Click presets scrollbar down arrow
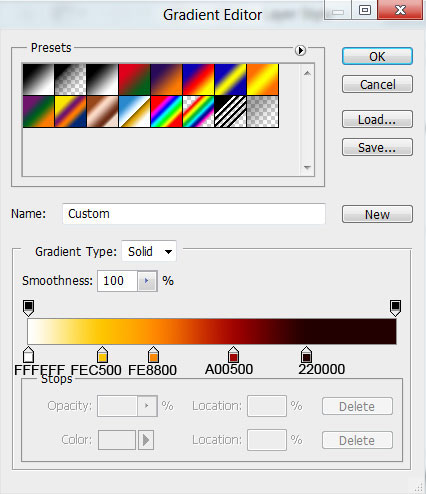Screen dimensions: 426x494 tap(307, 167)
